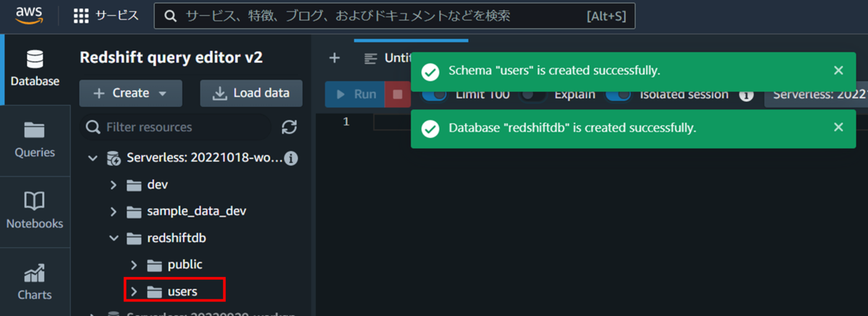The height and width of the screenshot is (316, 868).
Task: Focus the AWS services search box
Action: click(x=394, y=16)
